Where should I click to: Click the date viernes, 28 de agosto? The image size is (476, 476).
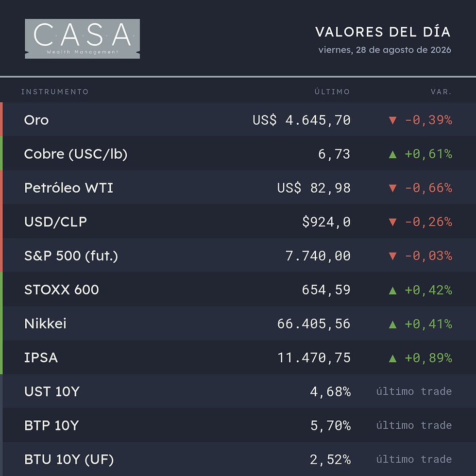click(x=385, y=50)
